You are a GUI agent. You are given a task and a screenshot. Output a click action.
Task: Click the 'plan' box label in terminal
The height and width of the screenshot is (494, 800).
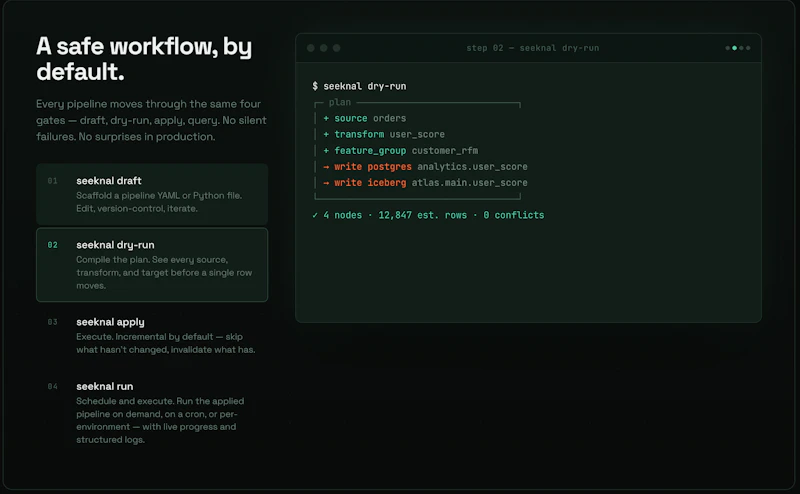(340, 103)
